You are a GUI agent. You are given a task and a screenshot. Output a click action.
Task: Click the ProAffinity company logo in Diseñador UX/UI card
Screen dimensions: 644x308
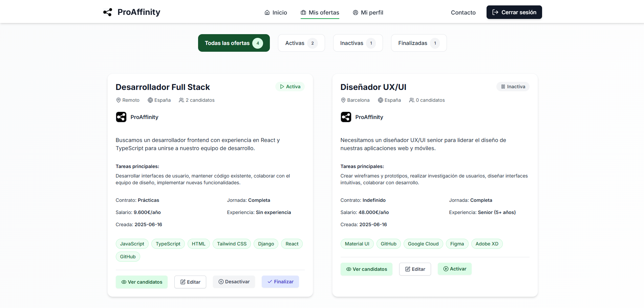click(x=346, y=117)
